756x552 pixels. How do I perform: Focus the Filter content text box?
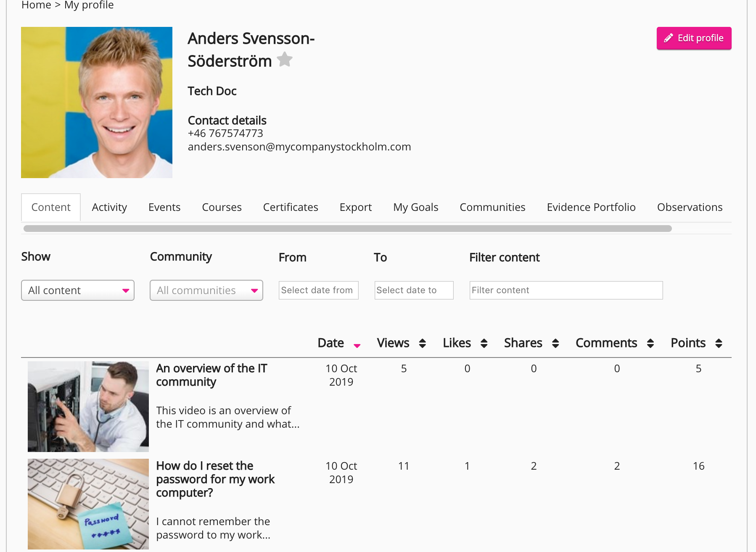pos(566,290)
